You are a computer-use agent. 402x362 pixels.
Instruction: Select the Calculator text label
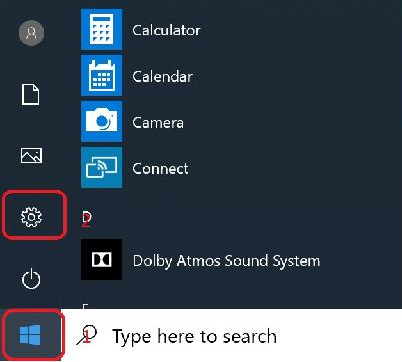point(166,30)
